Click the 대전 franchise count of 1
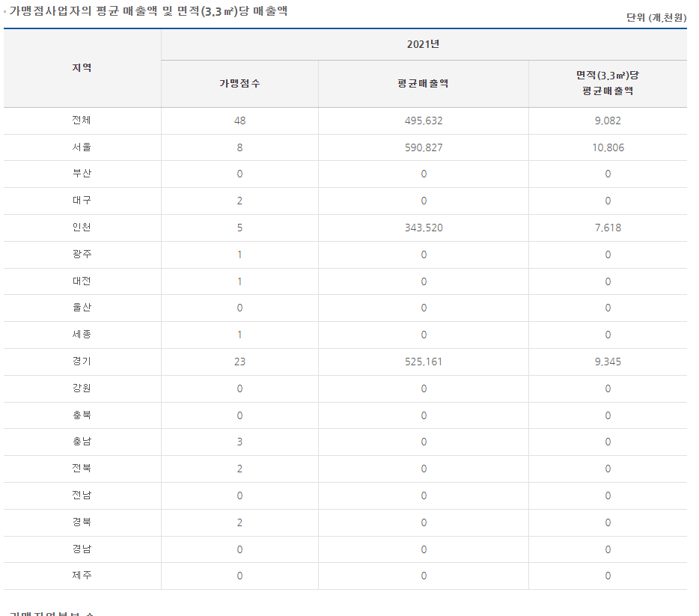 pos(239,281)
